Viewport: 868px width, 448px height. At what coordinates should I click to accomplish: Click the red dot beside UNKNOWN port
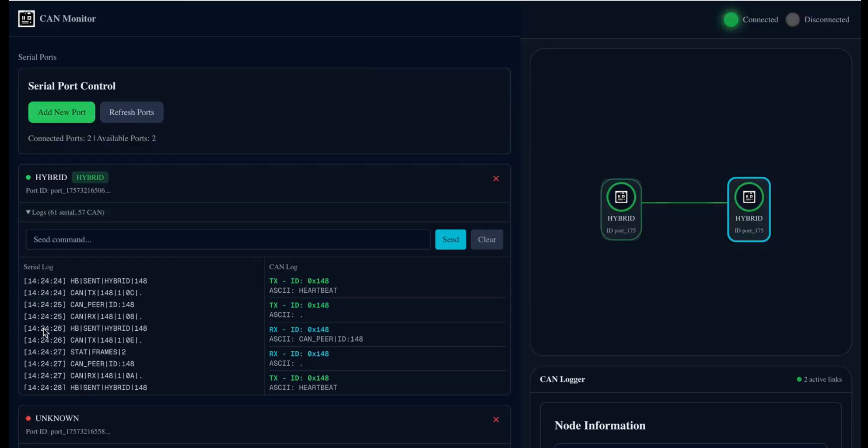point(28,418)
